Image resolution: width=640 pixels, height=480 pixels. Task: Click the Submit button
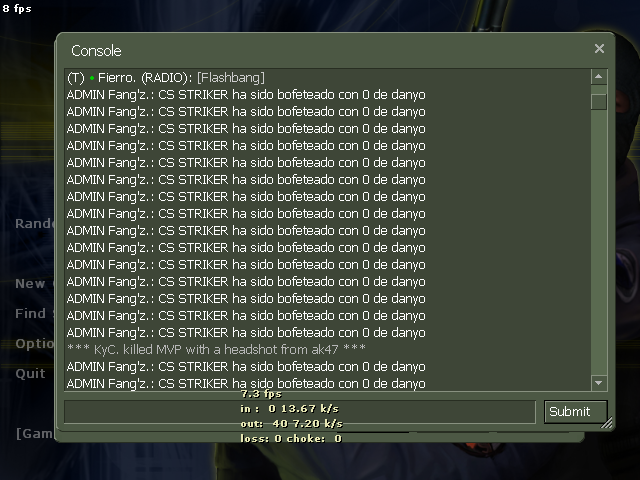tap(576, 411)
